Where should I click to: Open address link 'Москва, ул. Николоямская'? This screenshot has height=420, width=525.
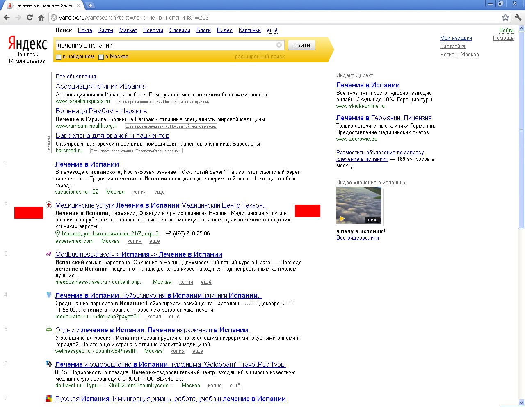pyautogui.click(x=110, y=234)
